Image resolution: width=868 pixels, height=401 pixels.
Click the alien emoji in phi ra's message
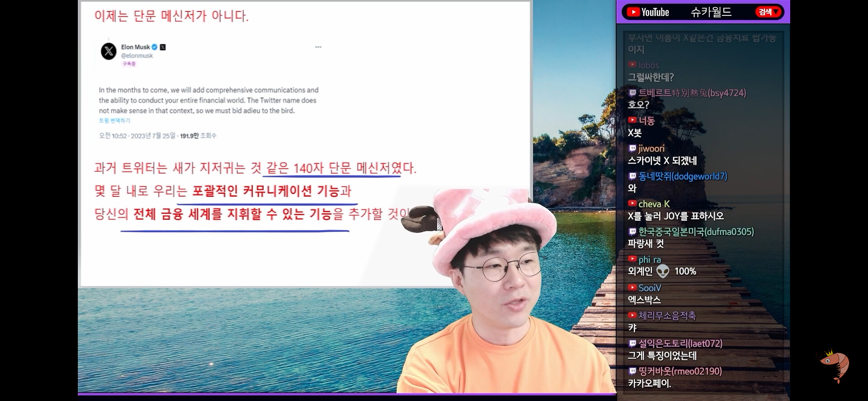[x=663, y=272]
